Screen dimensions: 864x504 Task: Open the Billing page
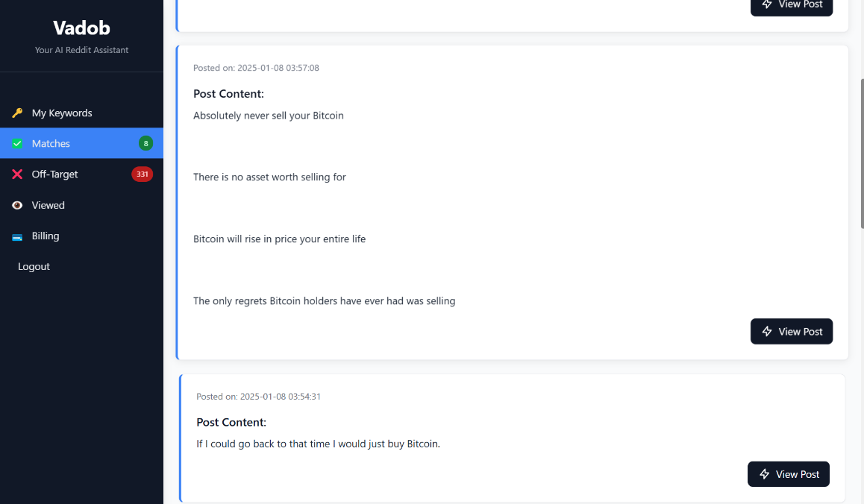81,236
